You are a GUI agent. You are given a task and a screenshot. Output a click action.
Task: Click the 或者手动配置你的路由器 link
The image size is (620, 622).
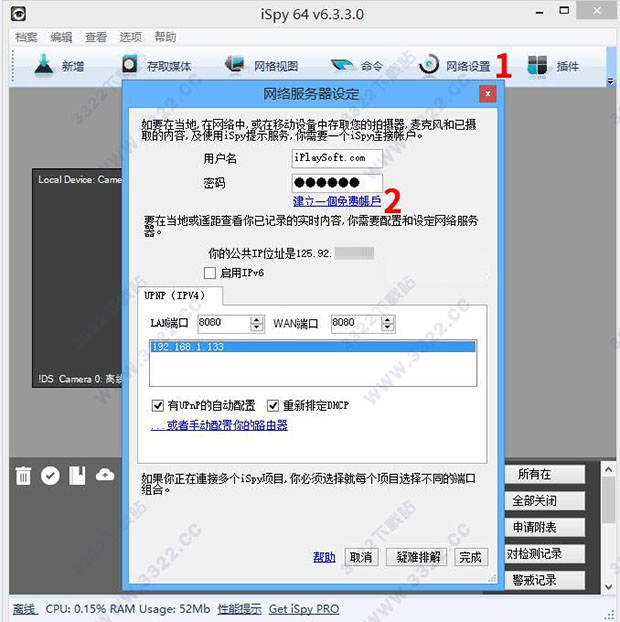click(219, 425)
